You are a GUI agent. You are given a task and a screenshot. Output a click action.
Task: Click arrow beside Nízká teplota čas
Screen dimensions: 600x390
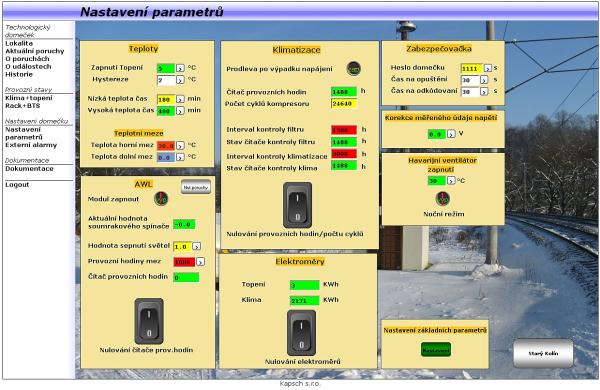180,99
